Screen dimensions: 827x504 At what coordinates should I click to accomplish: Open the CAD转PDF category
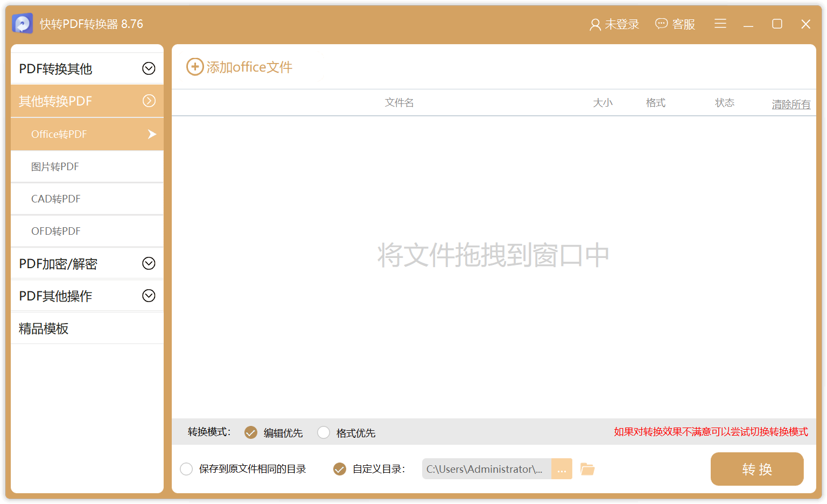pos(56,199)
